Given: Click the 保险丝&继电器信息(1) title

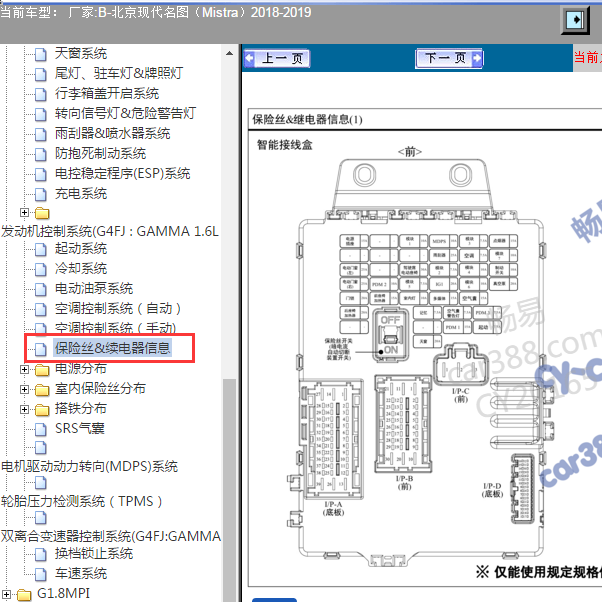Looking at the screenshot, I should (307, 119).
